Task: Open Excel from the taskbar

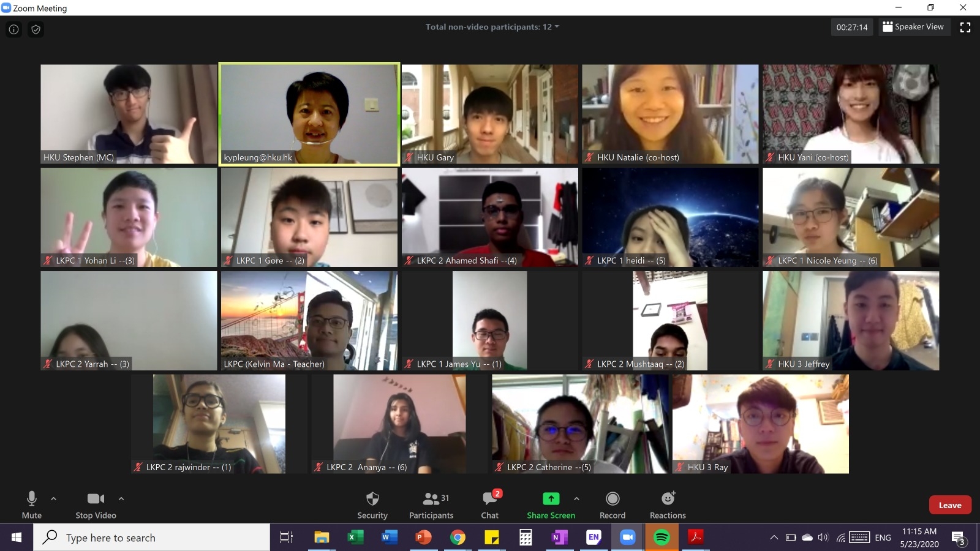Action: [355, 538]
